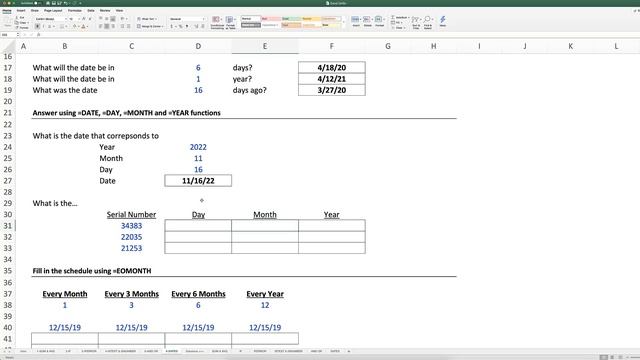Click the Paste button
Viewport: 640px width, 360px height.
tap(7, 22)
